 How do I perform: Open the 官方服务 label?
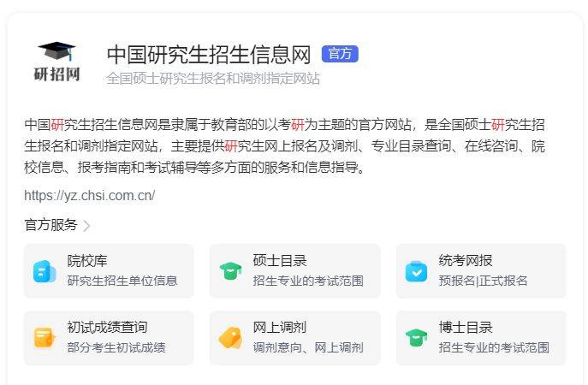pyautogui.click(x=51, y=225)
